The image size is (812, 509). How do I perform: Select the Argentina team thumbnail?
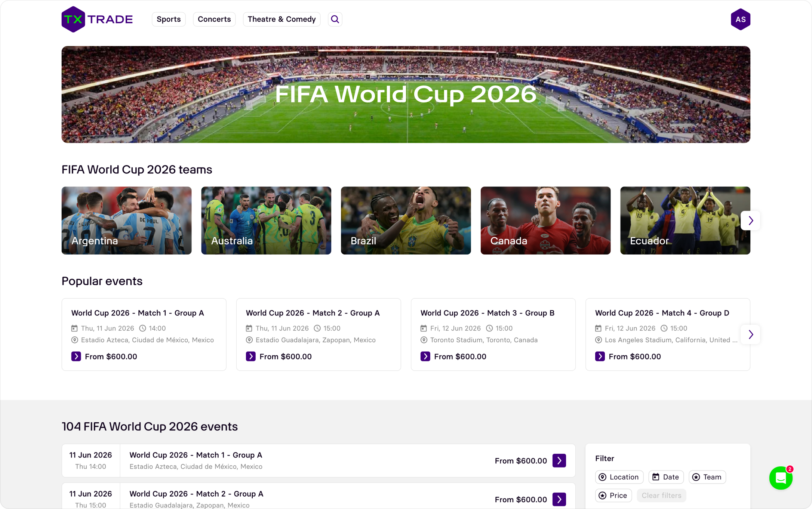click(x=126, y=220)
